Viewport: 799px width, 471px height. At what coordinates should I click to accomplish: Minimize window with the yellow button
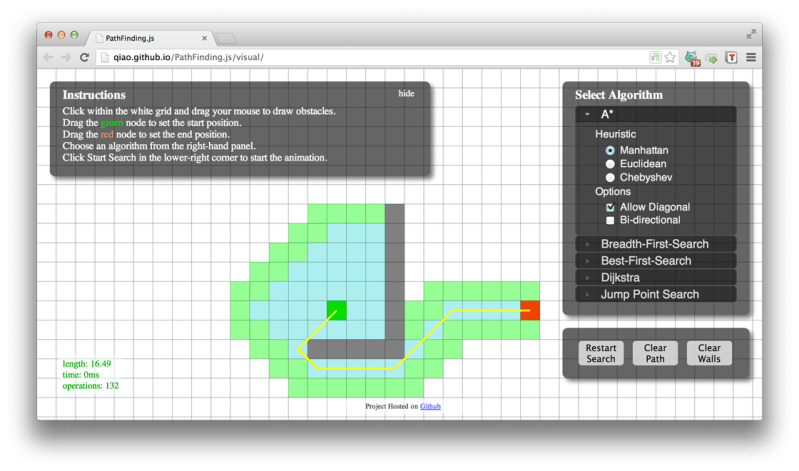[x=61, y=35]
